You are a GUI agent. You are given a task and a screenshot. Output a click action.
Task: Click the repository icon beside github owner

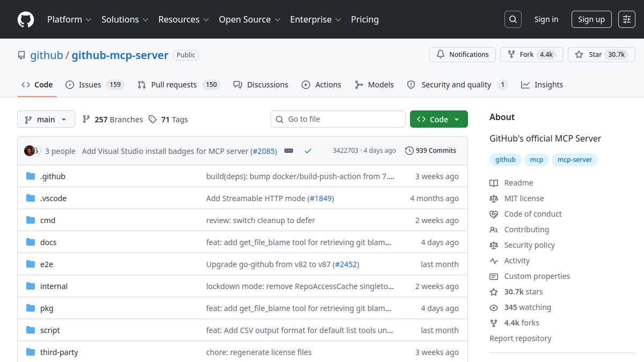21,55
